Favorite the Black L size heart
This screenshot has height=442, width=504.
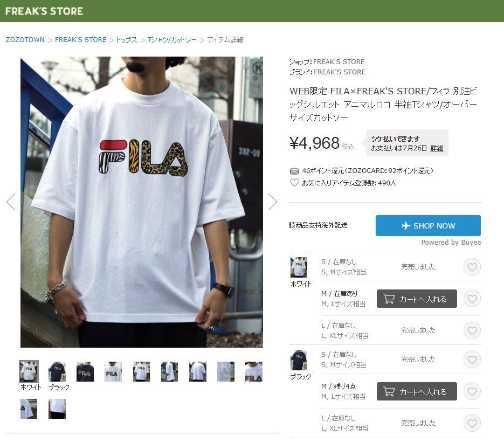472,423
